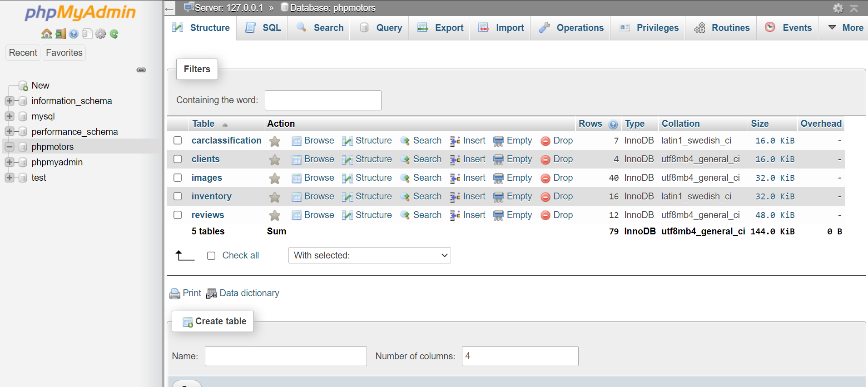
Task: Open the Data dictionary link
Action: point(249,293)
